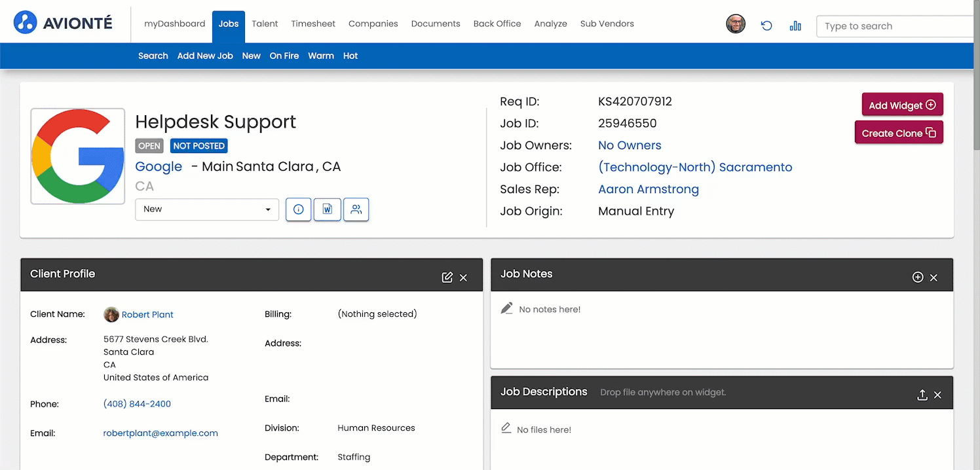Click the Helpdesk Support job title
This screenshot has height=470, width=980.
pyautogui.click(x=216, y=122)
